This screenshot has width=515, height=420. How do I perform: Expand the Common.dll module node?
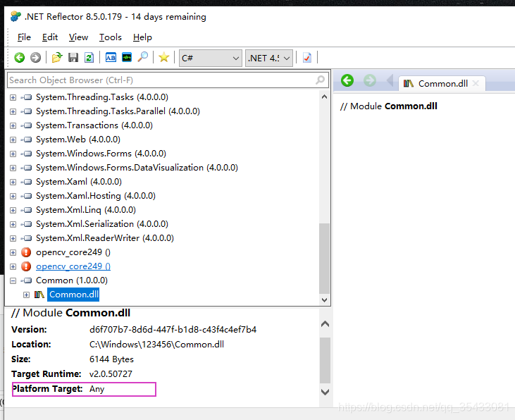click(x=26, y=295)
